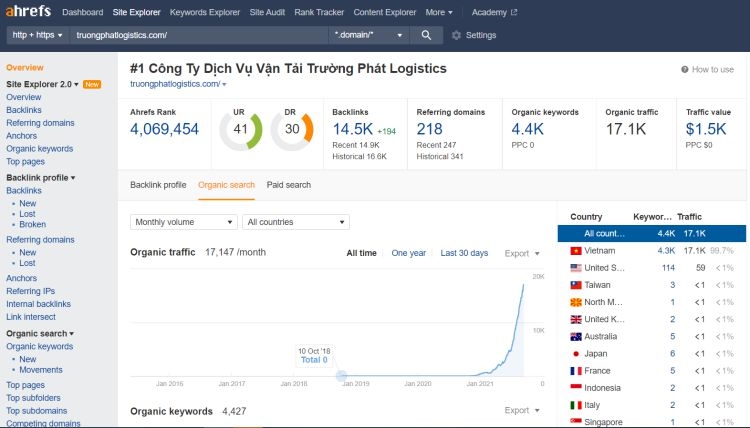Open Broken backlinks in the sidebar

(33, 224)
